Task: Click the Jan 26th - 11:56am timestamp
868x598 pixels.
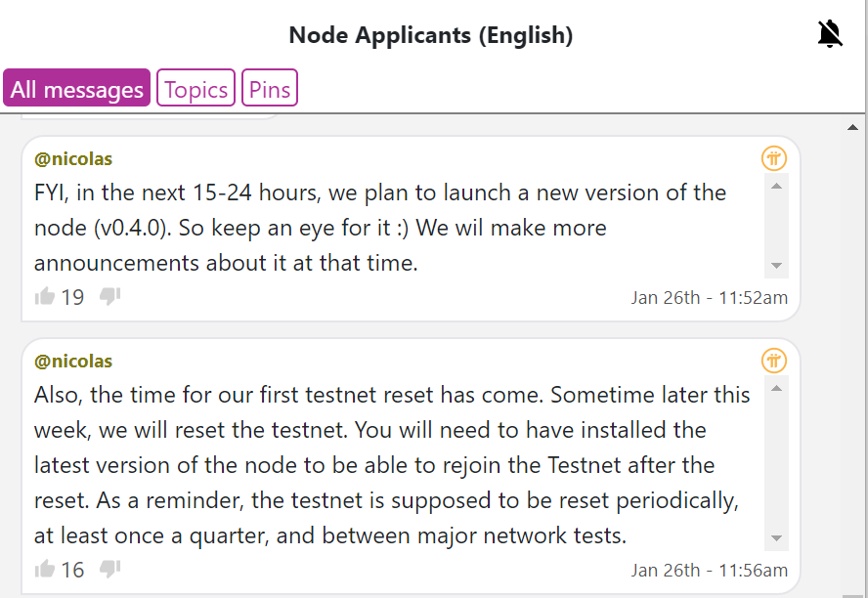Action: pos(709,570)
